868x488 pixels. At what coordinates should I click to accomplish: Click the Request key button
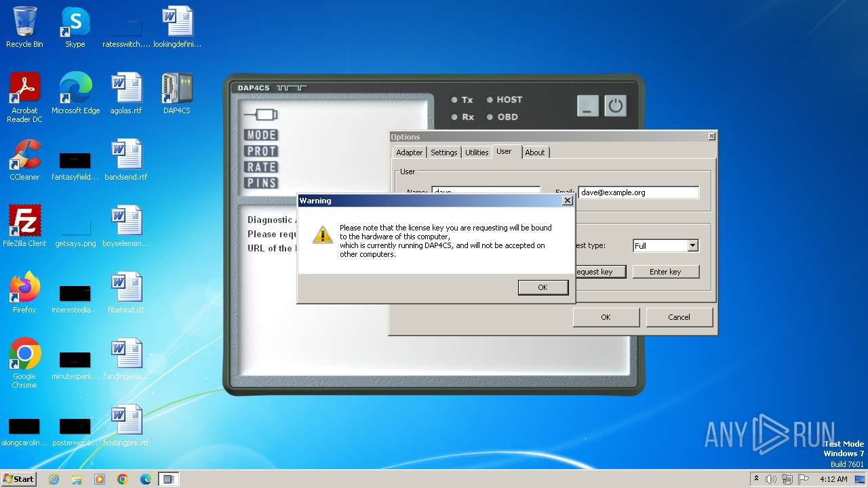coord(600,272)
